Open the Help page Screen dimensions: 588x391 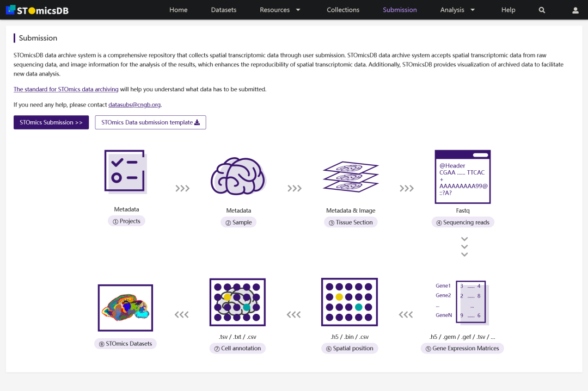click(x=508, y=10)
